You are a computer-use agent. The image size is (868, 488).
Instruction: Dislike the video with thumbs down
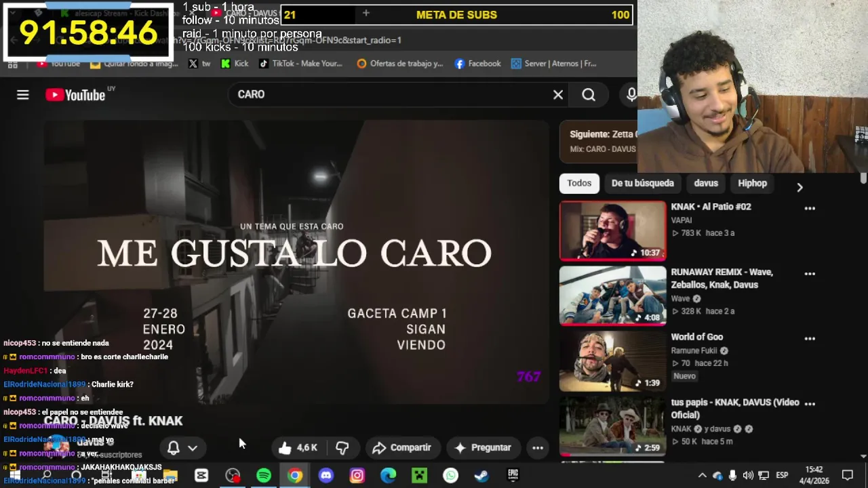click(x=342, y=447)
